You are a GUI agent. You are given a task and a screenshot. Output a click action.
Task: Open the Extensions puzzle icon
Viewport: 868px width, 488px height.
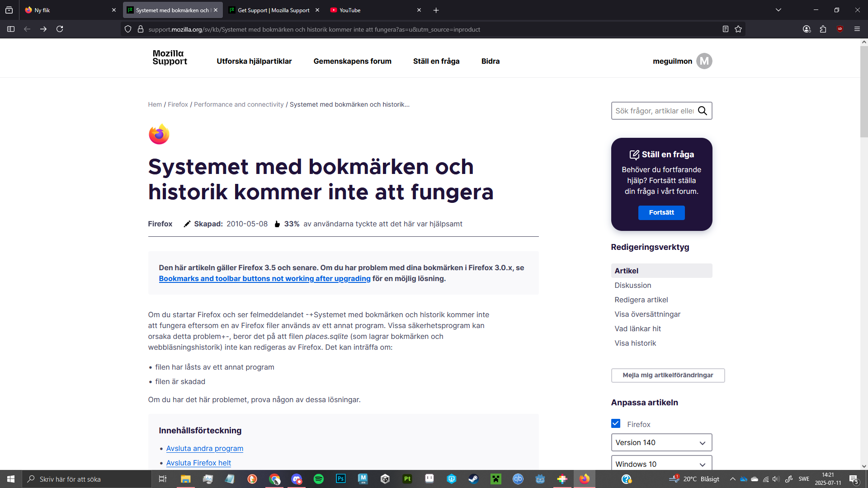point(823,29)
